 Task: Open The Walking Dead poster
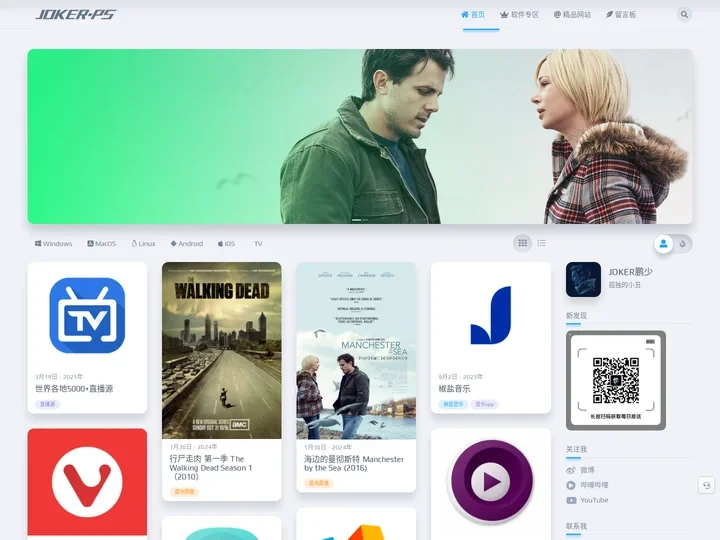click(222, 350)
